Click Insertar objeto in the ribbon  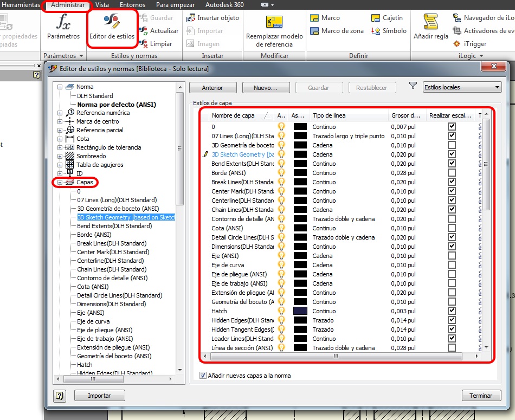click(x=212, y=18)
